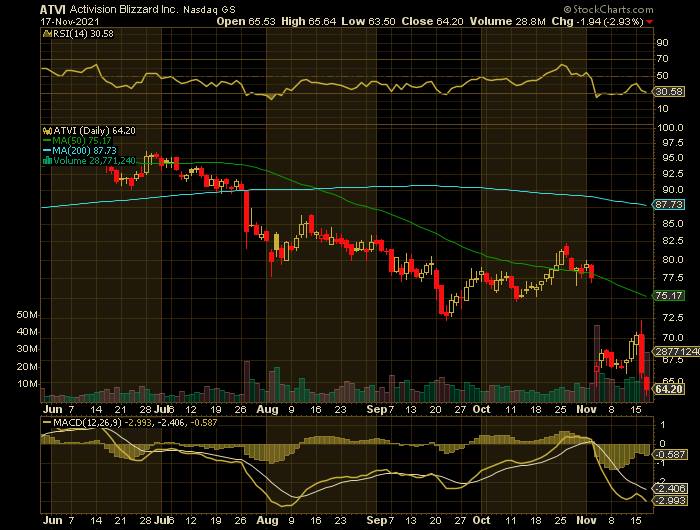The image size is (700, 530).
Task: Open the StockCharts.com copyright label
Action: click(x=608, y=9)
